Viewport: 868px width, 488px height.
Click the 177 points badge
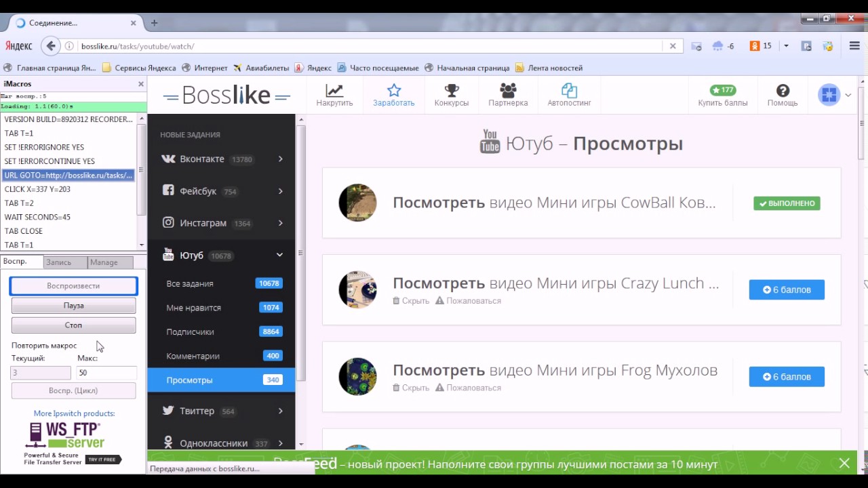tap(723, 90)
